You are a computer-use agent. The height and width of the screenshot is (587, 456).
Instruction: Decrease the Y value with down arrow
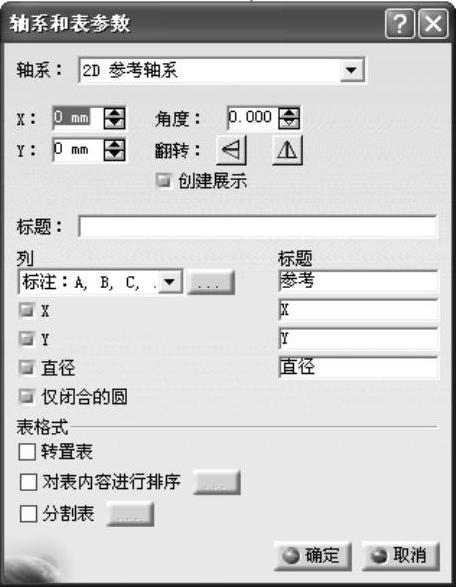click(x=115, y=156)
